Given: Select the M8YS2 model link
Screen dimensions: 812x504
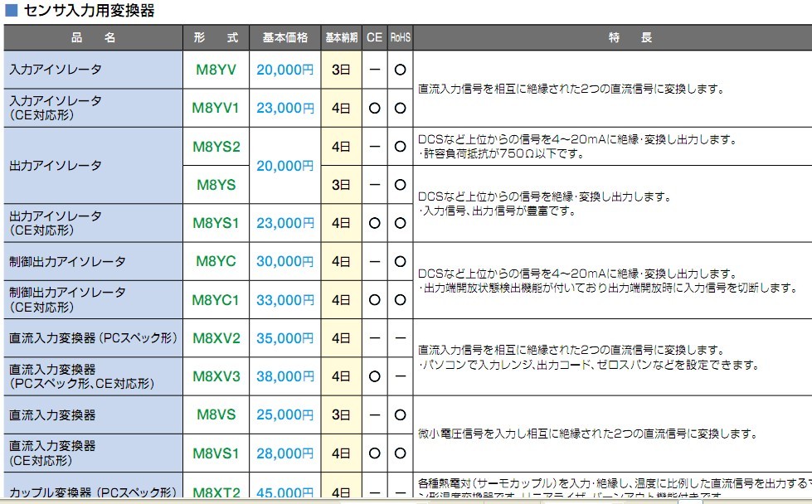Looking at the screenshot, I should 216,147.
